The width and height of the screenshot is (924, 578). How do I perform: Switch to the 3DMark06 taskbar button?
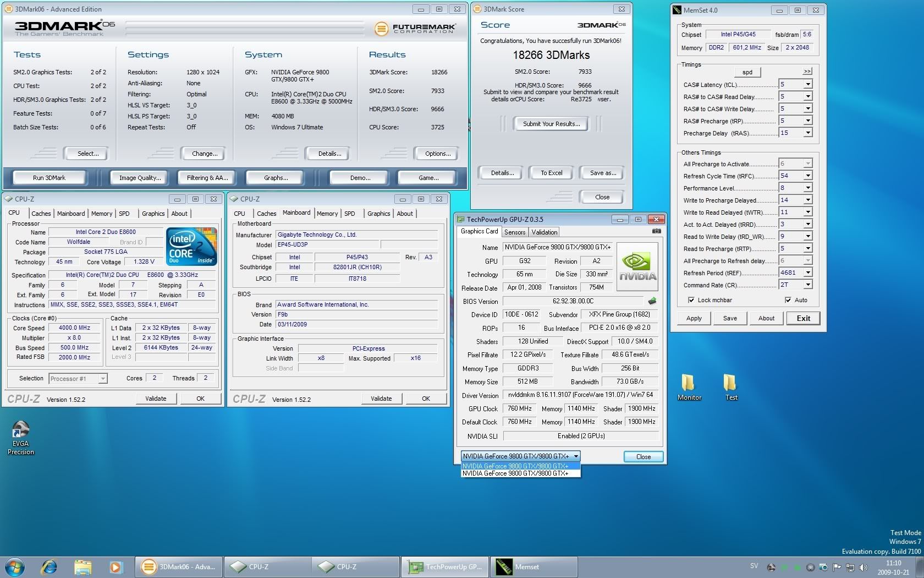coord(179,567)
